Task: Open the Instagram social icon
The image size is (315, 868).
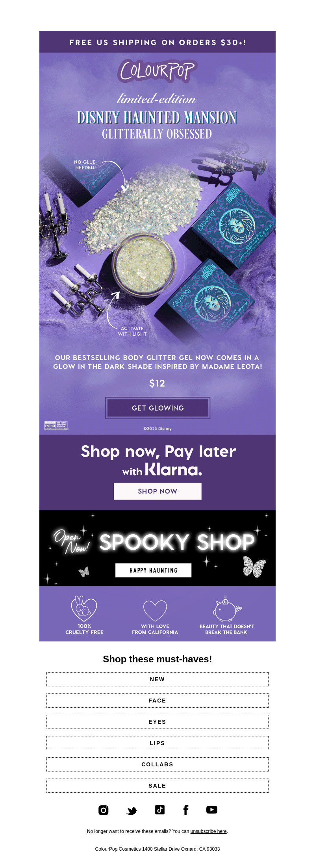Action: [x=104, y=810]
